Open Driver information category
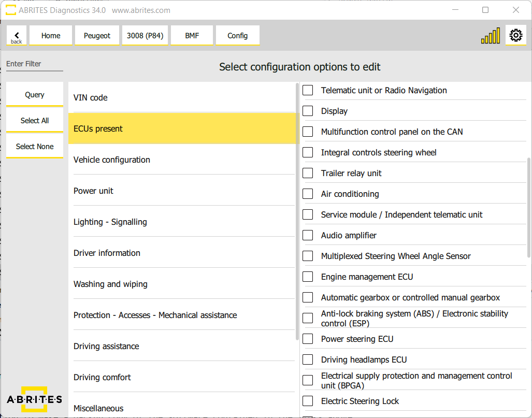Screen dimensions: 532x418 pos(184,253)
